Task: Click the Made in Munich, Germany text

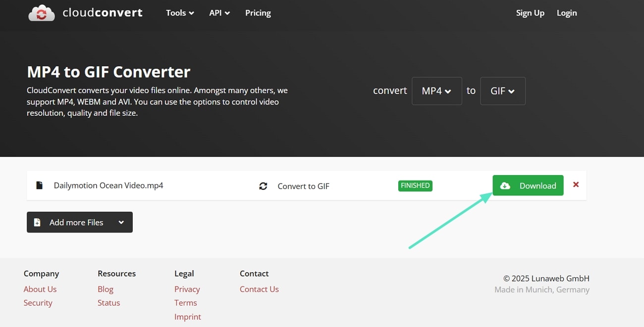Action: 542,290
